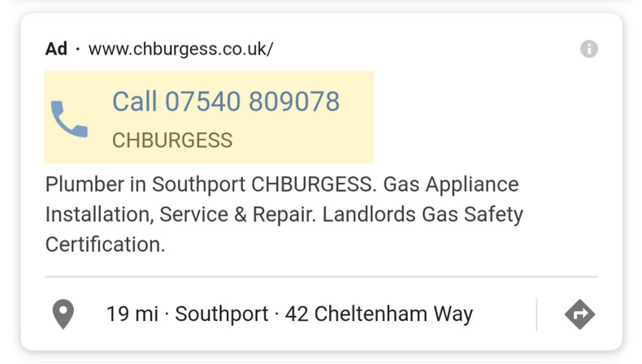Select Southport in the address row
Image resolution: width=642 pixels, height=364 pixels.
click(222, 314)
